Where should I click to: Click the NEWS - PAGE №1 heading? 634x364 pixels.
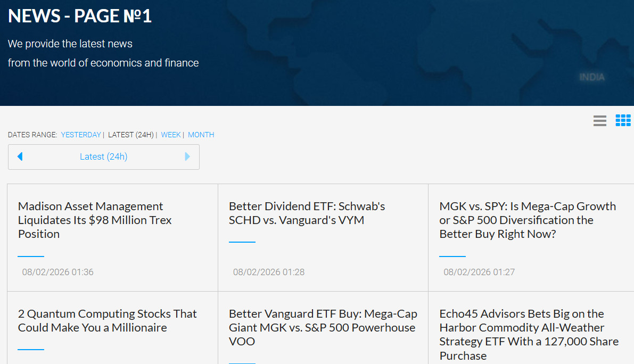coord(80,16)
